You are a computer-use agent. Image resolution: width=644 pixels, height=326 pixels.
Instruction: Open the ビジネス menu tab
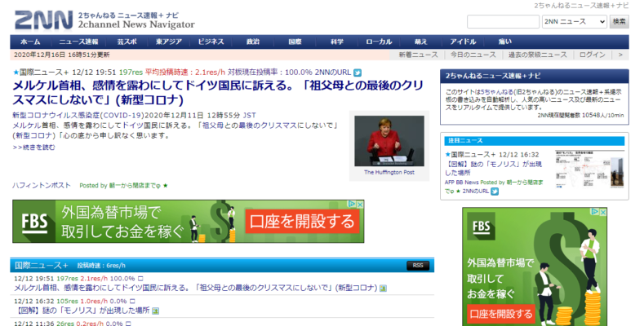[x=211, y=42]
